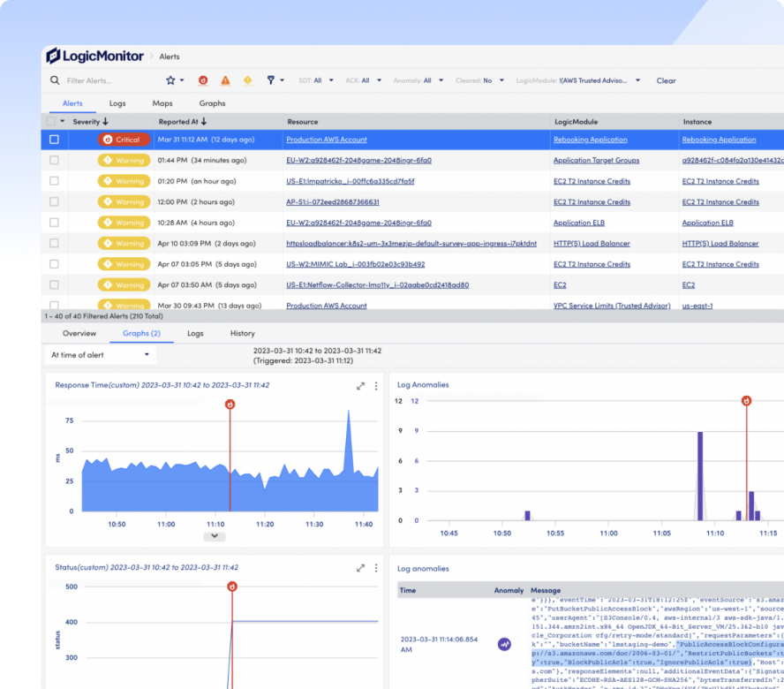The image size is (784, 689).
Task: Click the Critical severity badge
Action: click(124, 140)
